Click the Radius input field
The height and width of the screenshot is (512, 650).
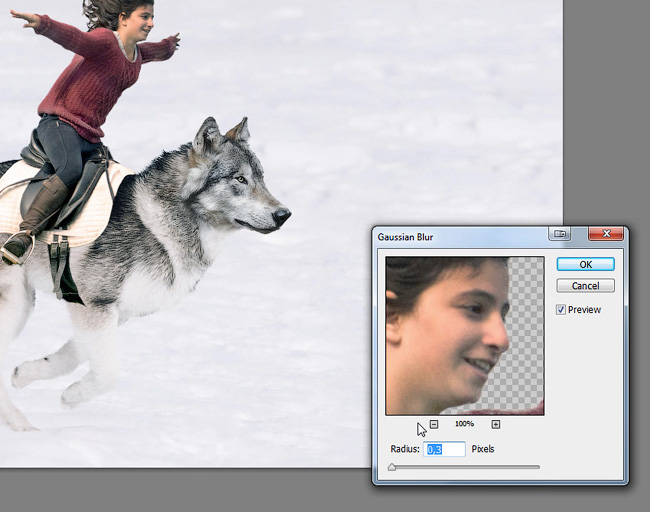pos(444,449)
